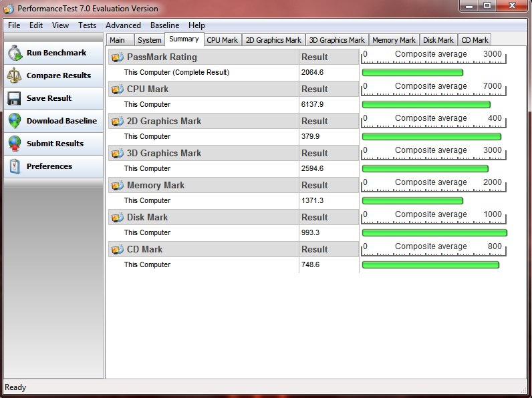The width and height of the screenshot is (532, 398).
Task: Open the Tests menu
Action: click(x=87, y=25)
